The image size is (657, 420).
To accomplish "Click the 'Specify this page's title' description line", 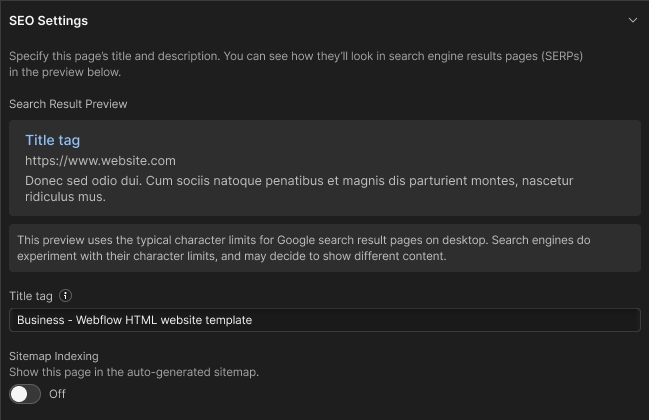I will pos(296,56).
